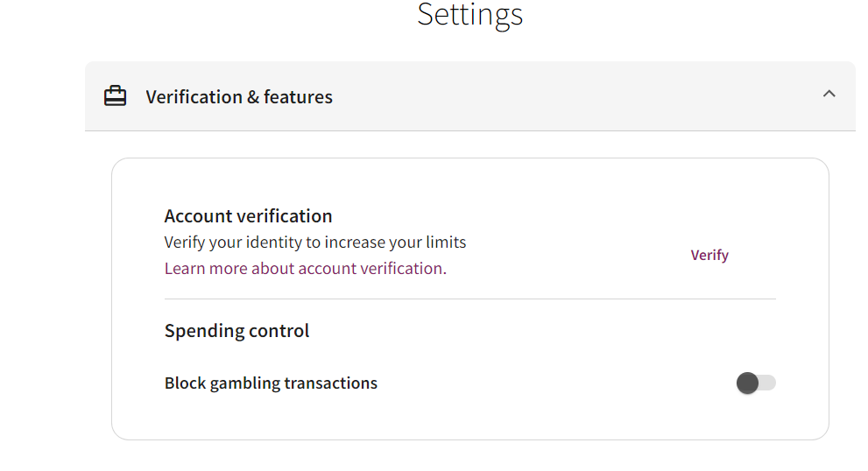
Task: Start identity verification via Verify button
Action: pyautogui.click(x=709, y=255)
